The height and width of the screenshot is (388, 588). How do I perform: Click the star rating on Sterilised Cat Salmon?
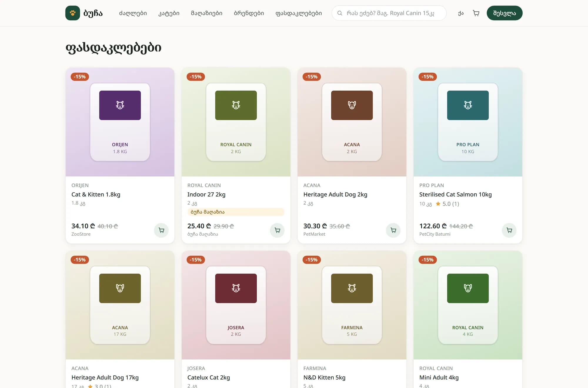[447, 204]
